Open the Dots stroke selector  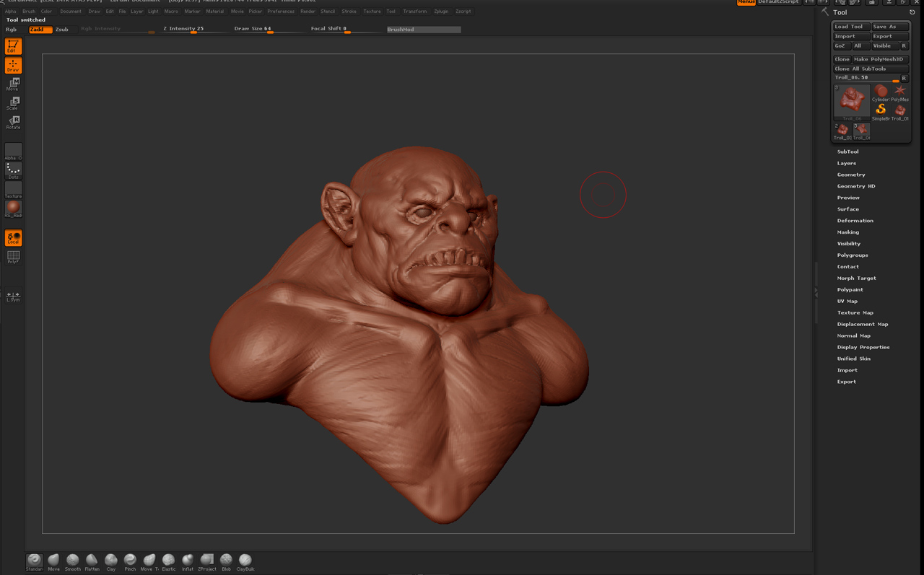13,170
